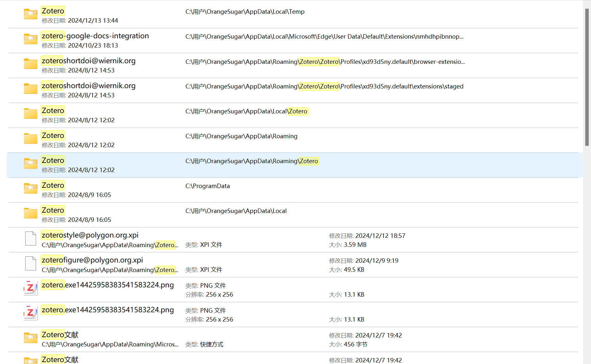Select zoteroshortdoi@wiernik.org name in staged row
The height and width of the screenshot is (364, 591).
pyautogui.click(x=88, y=86)
